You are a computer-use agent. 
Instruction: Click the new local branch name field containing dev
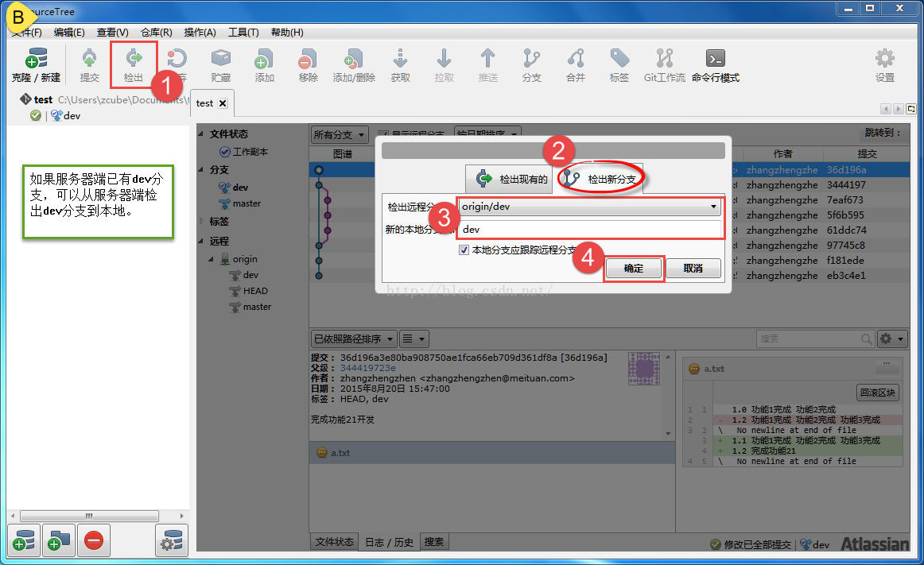(589, 229)
